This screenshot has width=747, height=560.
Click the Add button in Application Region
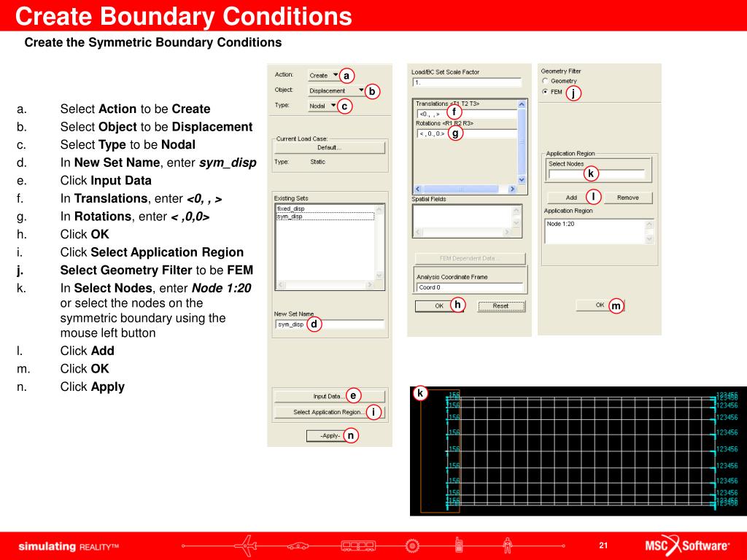click(x=572, y=198)
